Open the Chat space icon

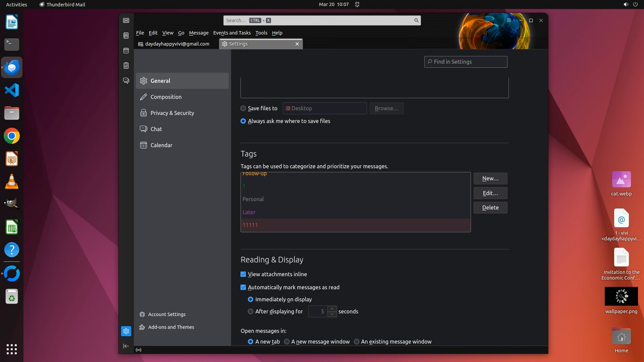(x=126, y=81)
